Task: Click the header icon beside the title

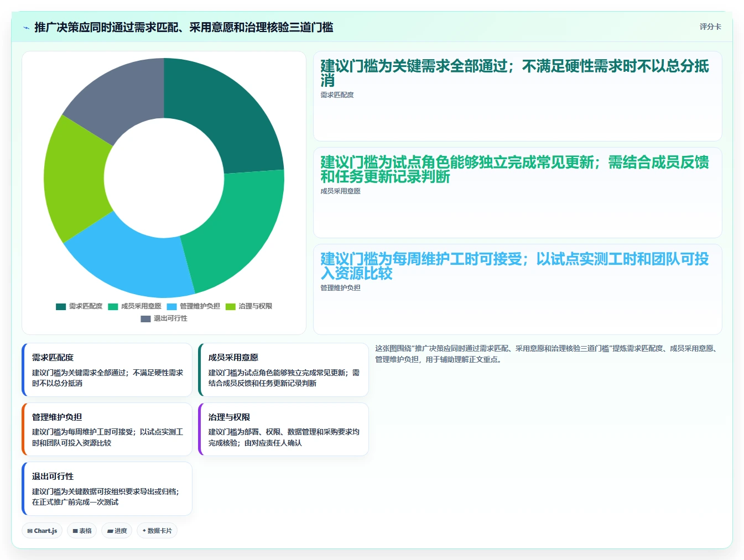Action: (26, 27)
